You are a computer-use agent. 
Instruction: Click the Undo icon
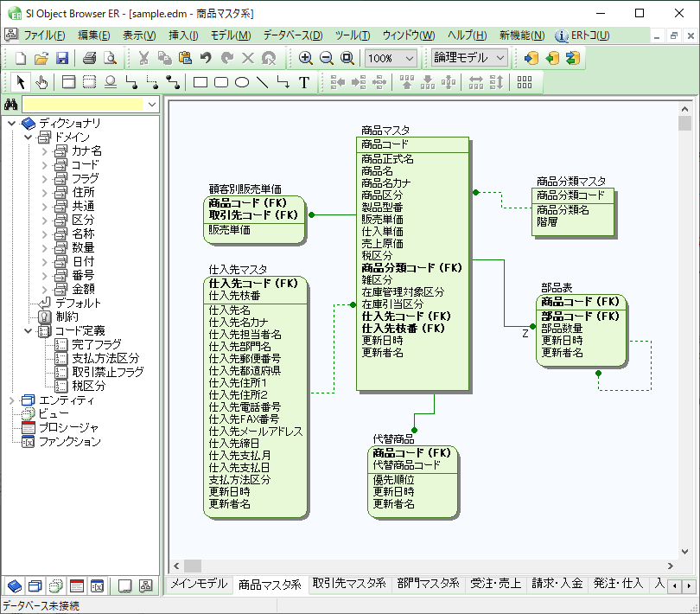coord(205,60)
